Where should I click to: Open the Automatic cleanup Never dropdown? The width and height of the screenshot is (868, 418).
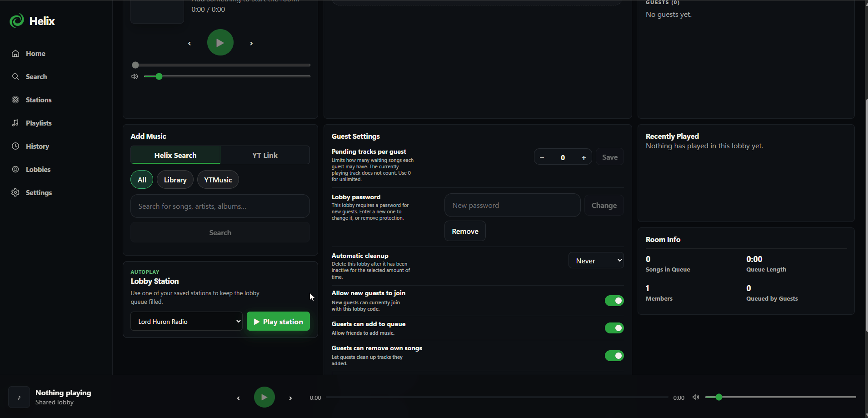click(x=596, y=261)
